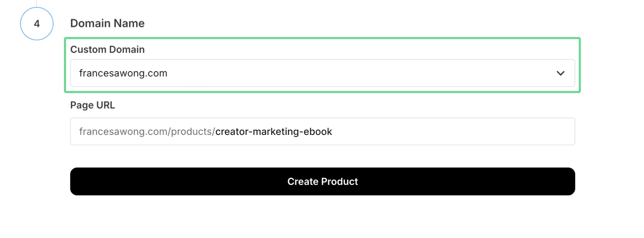This screenshot has height=238, width=644.
Task: Select the francesawong.com domain value
Action: point(123,73)
